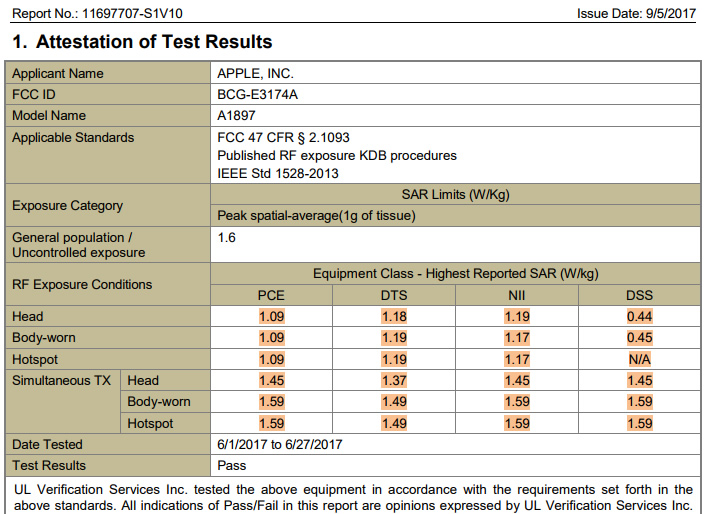Screen dimensions: 705x514
Task: Select highlighted Head DTS value 1.18
Action: coord(393,317)
